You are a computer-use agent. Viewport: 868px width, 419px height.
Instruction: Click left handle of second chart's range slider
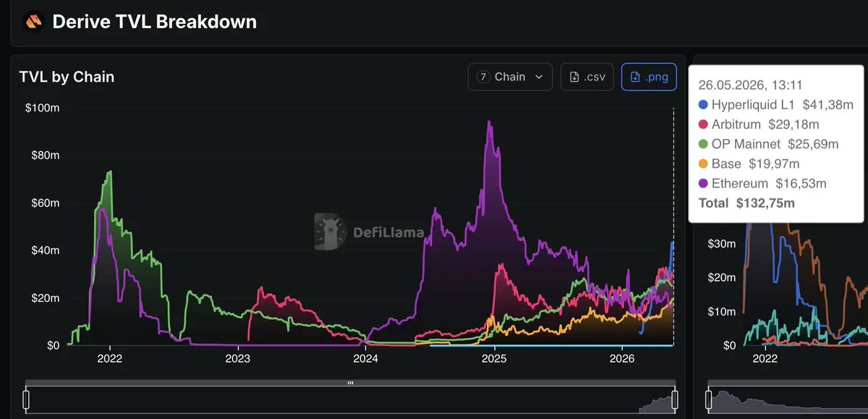point(709,399)
